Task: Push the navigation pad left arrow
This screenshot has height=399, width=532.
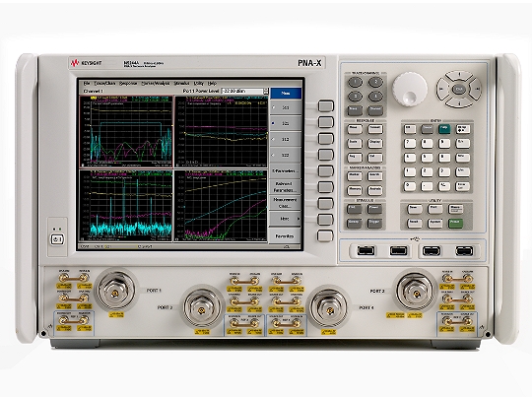Action: tap(442, 89)
